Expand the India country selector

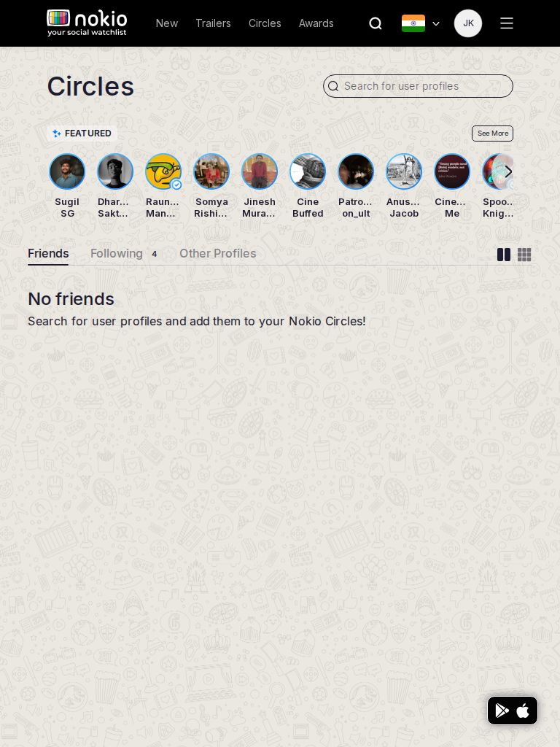(421, 23)
